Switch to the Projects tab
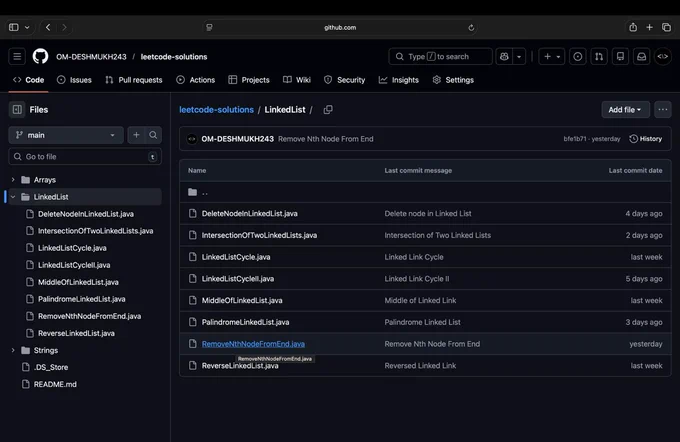This screenshot has height=442, width=680. tap(249, 80)
